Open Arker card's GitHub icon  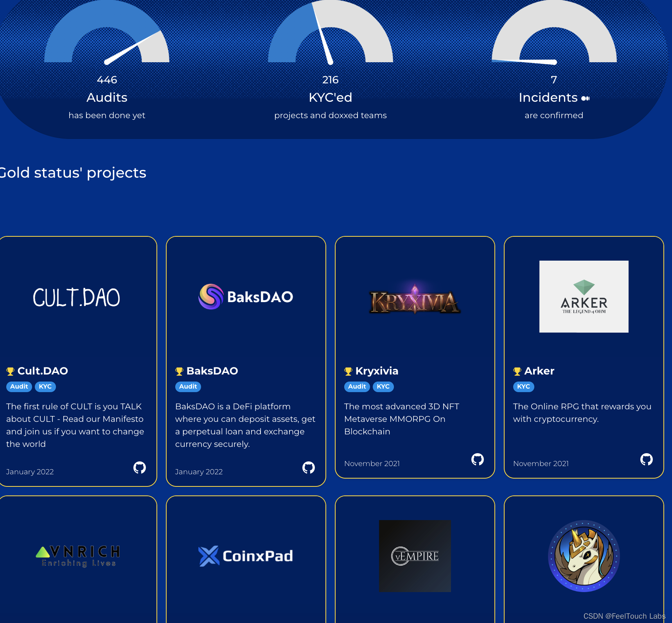click(x=647, y=459)
